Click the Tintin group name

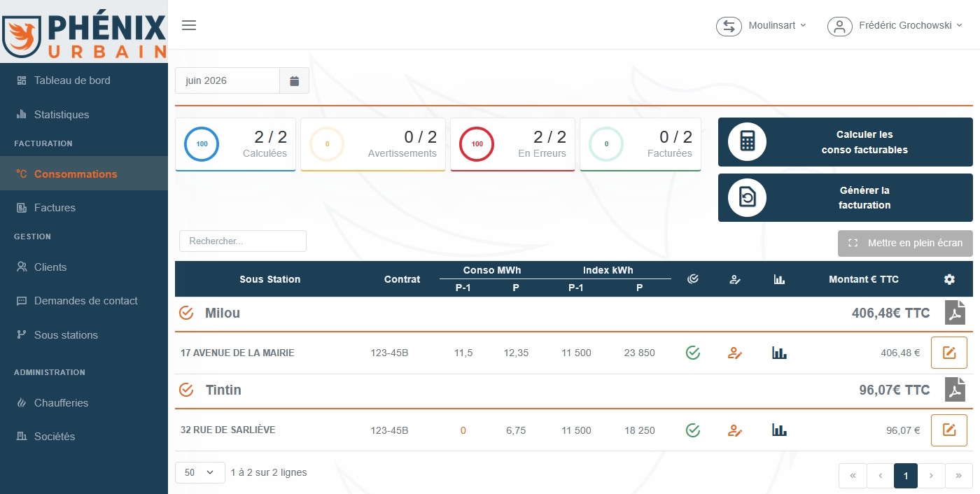223,390
